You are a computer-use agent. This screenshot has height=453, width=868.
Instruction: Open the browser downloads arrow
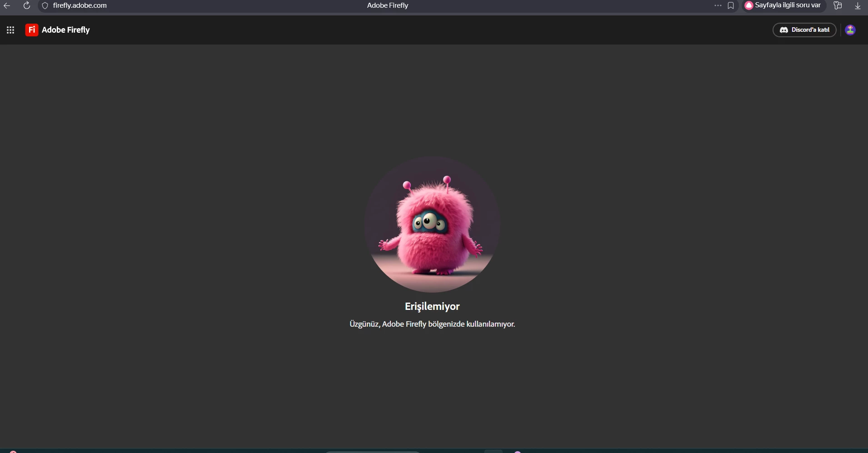(x=858, y=5)
